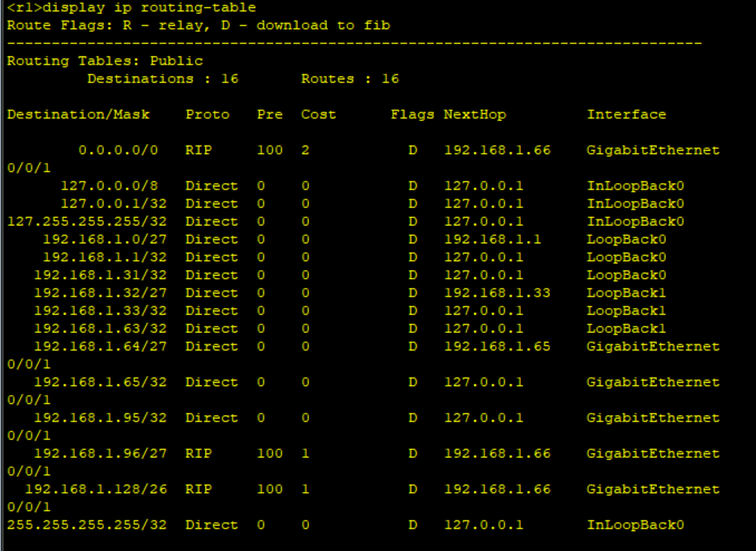Screen dimensions: 756x551
Task: Click NextHop 192.168.1.65 in 192.168.1.64/27 row
Action: 497,347
